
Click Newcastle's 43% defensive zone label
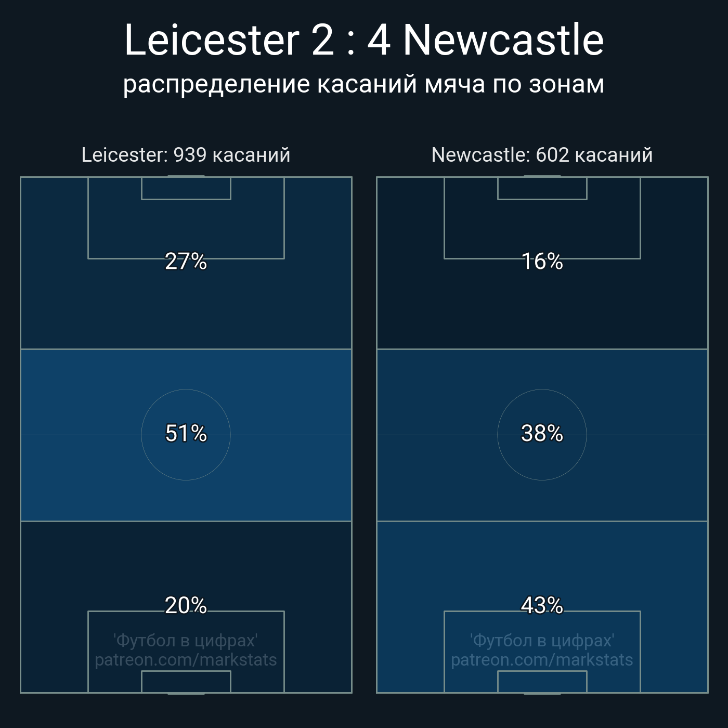tap(542, 605)
